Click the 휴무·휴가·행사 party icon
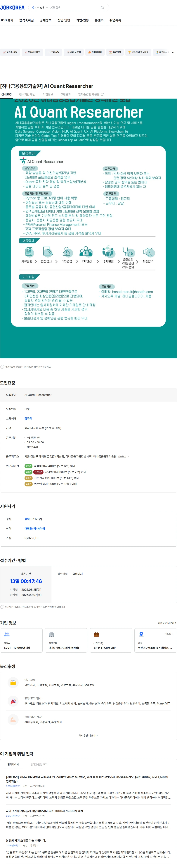177x868 pixels. point(13,701)
